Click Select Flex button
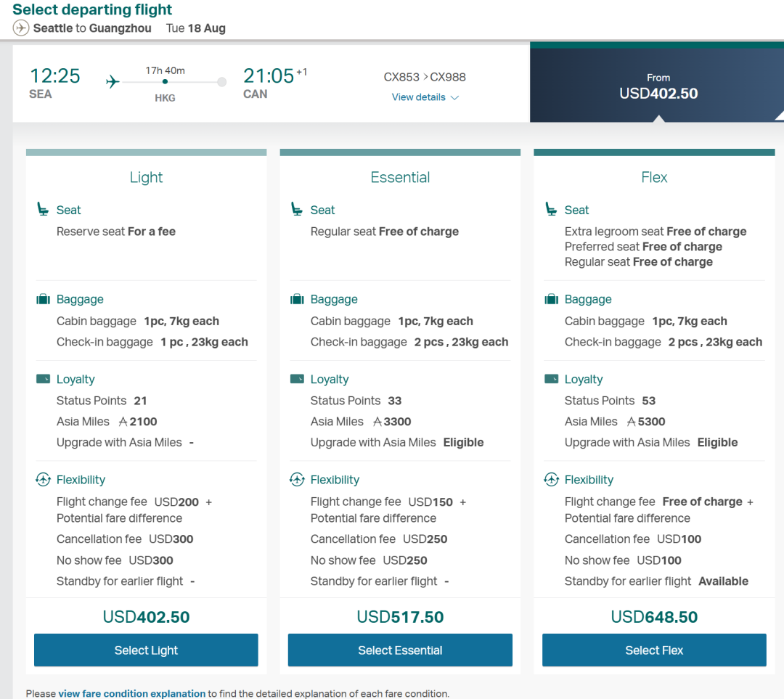 click(x=654, y=650)
